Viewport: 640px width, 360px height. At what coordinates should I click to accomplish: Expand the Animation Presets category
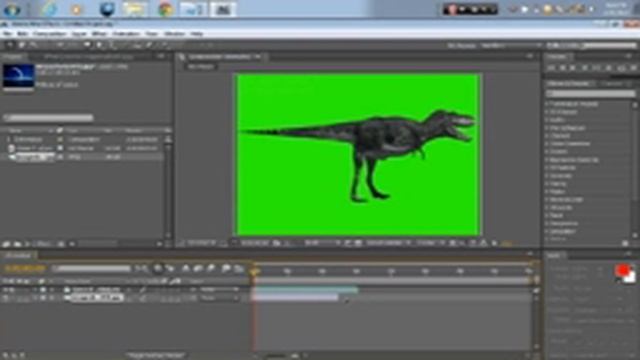pyautogui.click(x=547, y=104)
